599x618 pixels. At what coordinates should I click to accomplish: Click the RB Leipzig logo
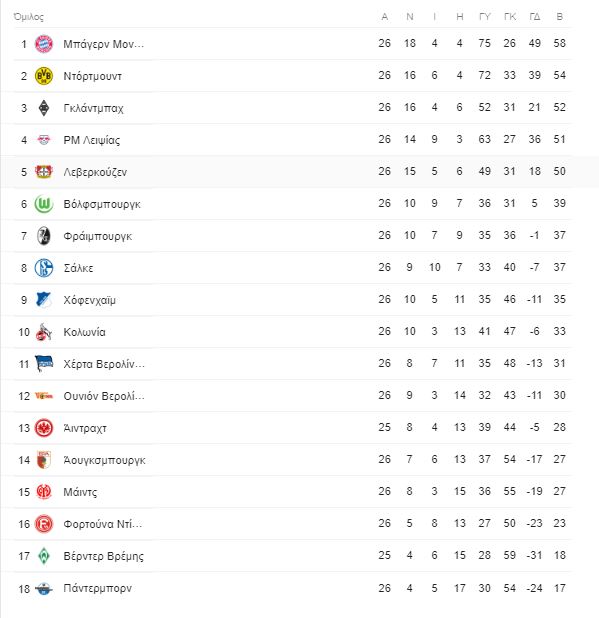(x=44, y=140)
